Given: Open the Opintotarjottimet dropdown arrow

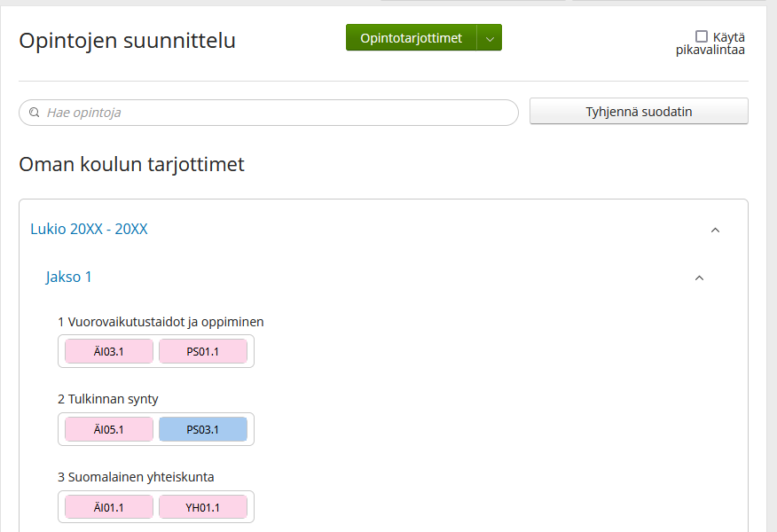Looking at the screenshot, I should pyautogui.click(x=490, y=38).
